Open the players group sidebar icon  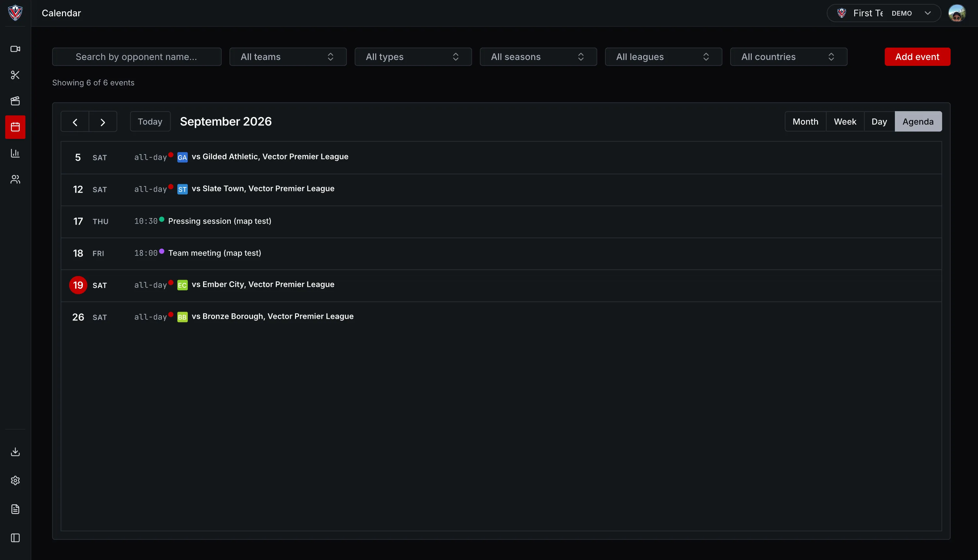point(15,179)
